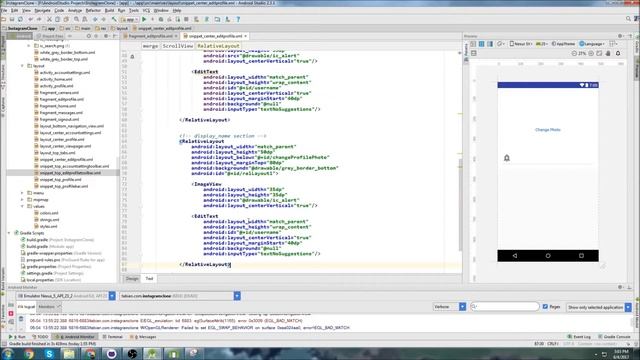Screen dimensions: 640x360
Task: Click the preview bell notification icon
Action: [618, 53]
